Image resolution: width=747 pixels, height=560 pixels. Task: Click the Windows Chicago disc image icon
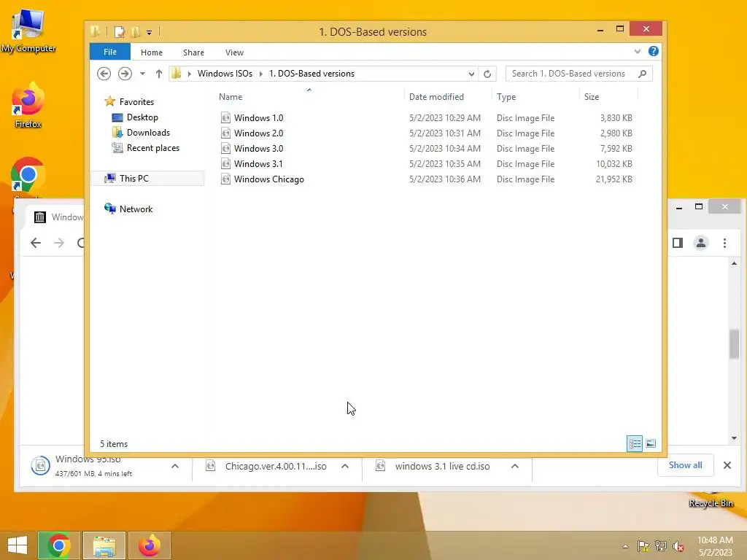pos(226,179)
